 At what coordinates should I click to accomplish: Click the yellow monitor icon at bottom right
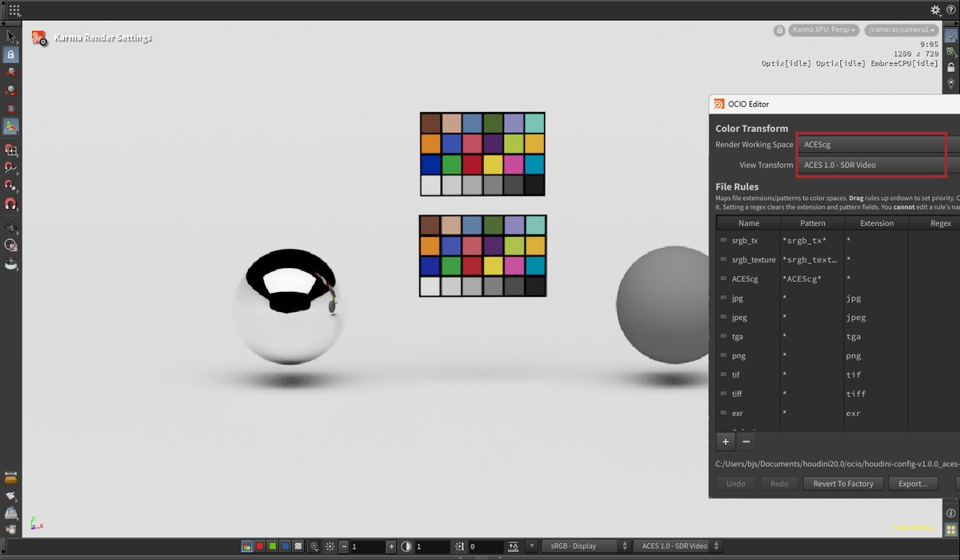point(951,529)
